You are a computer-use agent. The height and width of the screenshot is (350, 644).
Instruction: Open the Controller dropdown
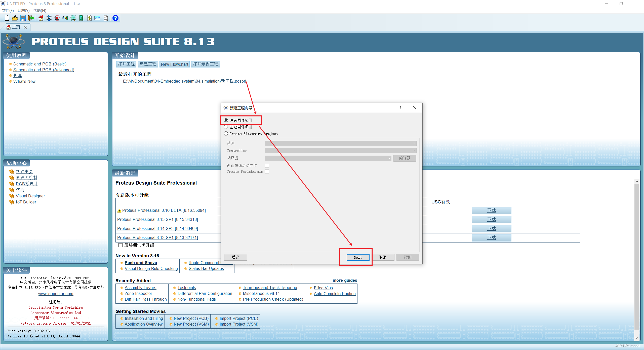tap(341, 150)
